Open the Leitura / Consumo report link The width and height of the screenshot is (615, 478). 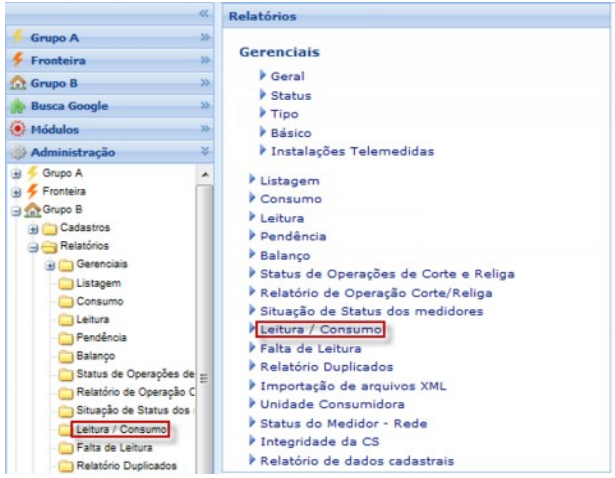pos(304,328)
